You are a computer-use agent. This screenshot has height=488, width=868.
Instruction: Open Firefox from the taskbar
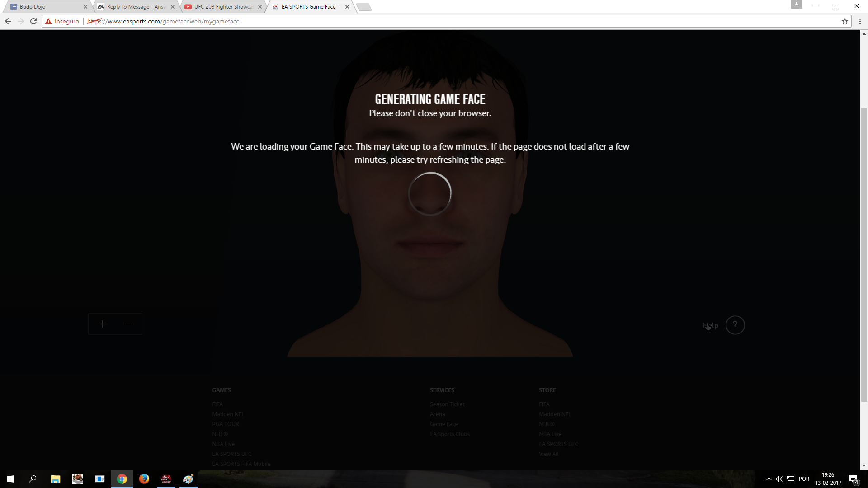coord(144,479)
